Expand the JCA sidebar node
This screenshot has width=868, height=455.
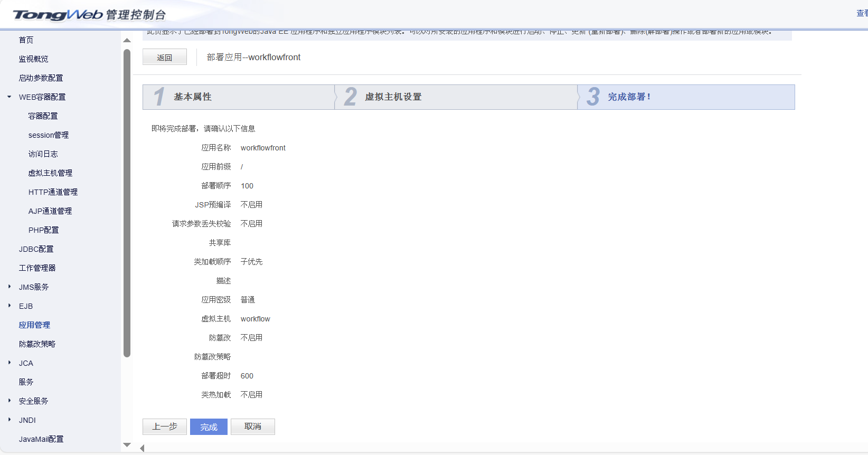click(10, 363)
